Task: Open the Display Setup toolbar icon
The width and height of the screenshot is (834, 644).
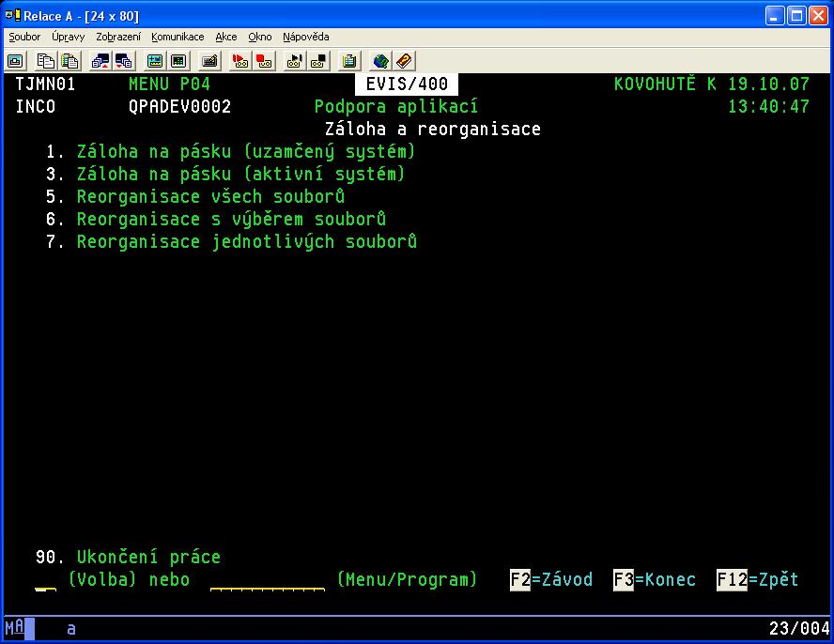Action: click(155, 61)
